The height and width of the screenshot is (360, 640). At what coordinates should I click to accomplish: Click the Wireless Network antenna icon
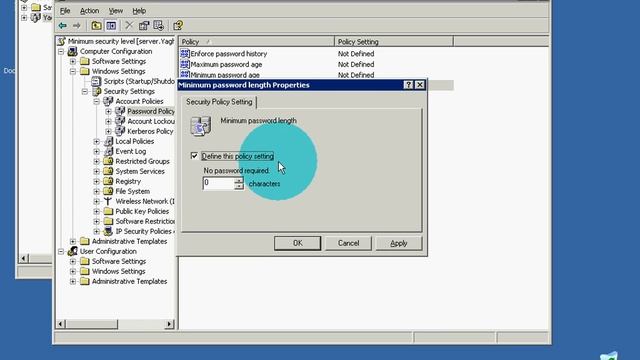pyautogui.click(x=108, y=201)
